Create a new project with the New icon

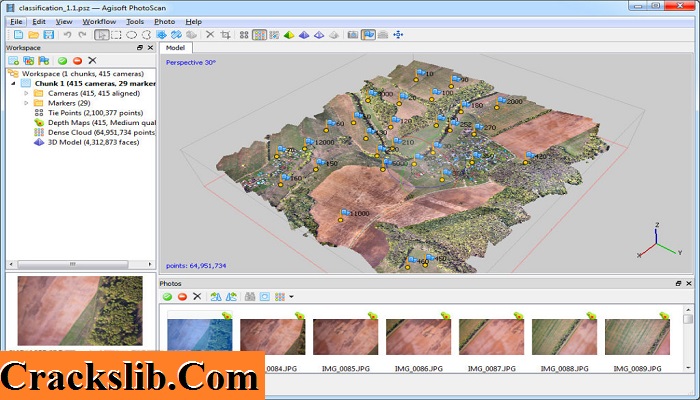pyautogui.click(x=18, y=35)
